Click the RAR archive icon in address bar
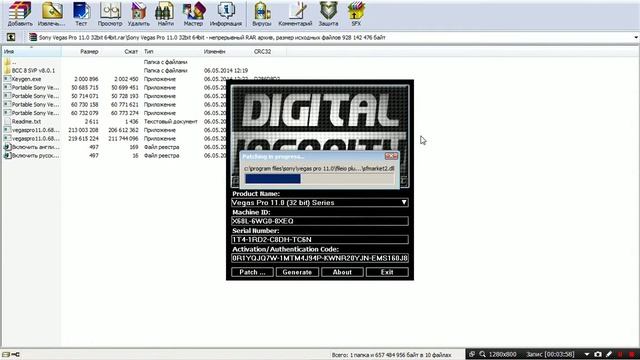 pyautogui.click(x=33, y=38)
